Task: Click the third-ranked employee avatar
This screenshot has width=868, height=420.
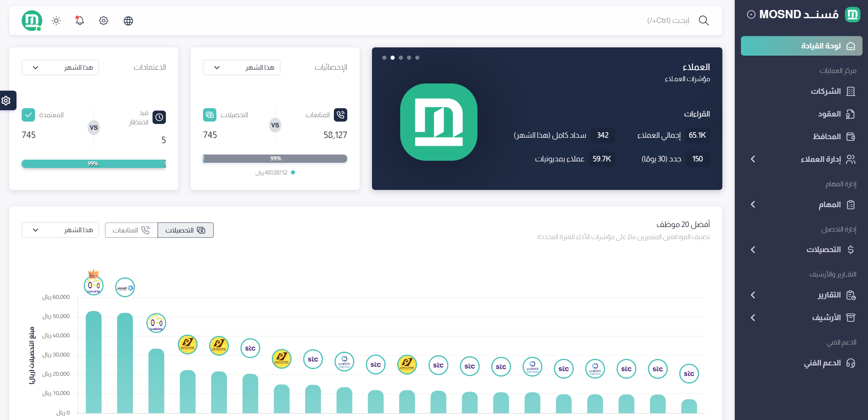Action: point(156,323)
